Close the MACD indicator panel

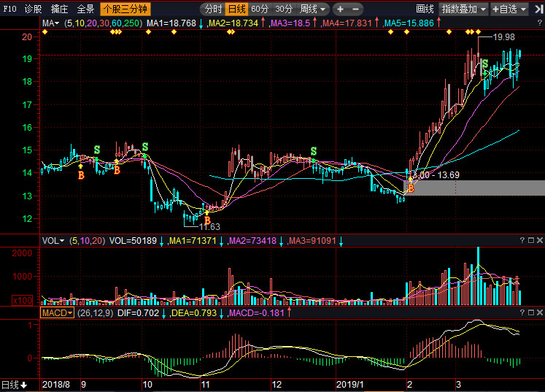tap(540, 312)
